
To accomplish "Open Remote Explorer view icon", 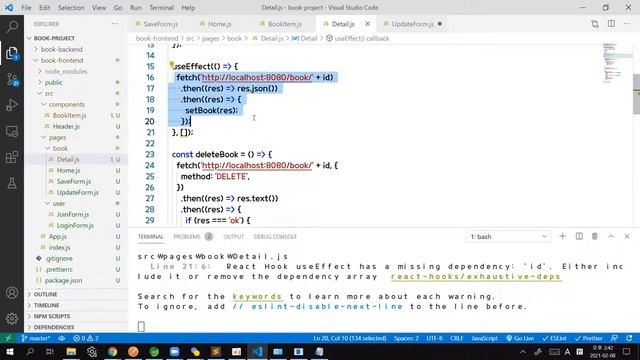I will point(12,131).
